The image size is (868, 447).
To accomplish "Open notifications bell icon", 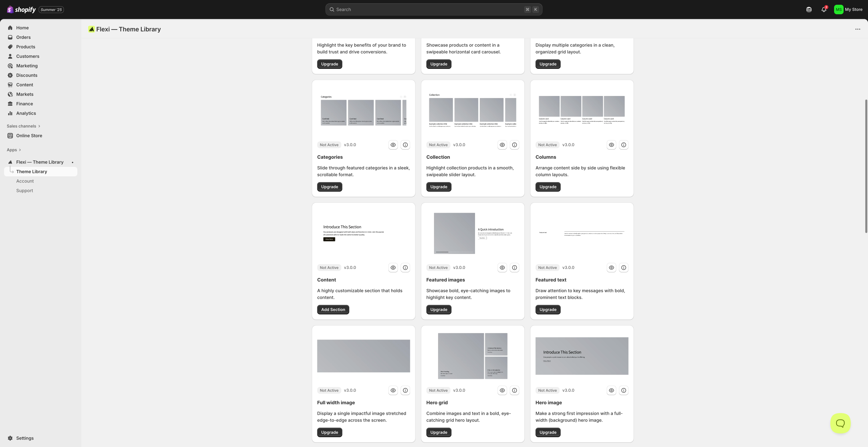I will [x=824, y=9].
